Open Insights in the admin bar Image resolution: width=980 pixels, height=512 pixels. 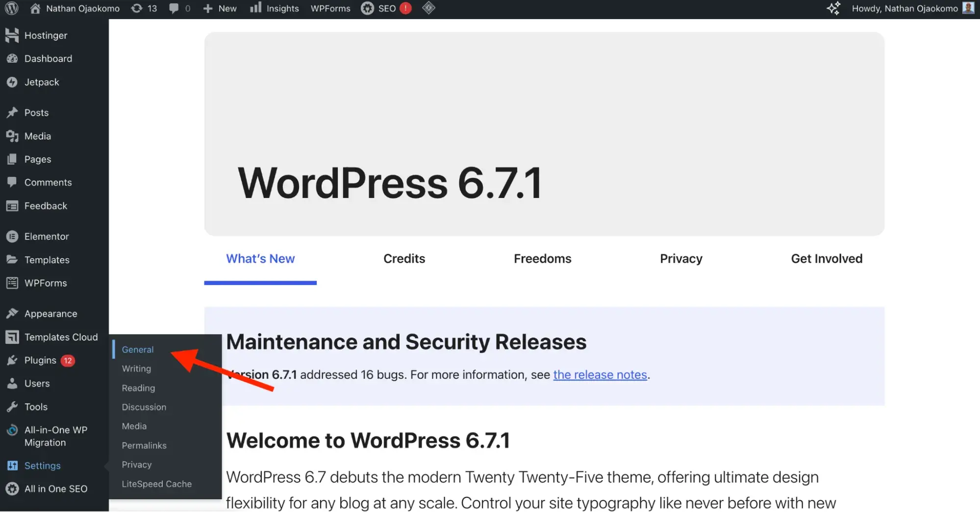[x=283, y=8]
